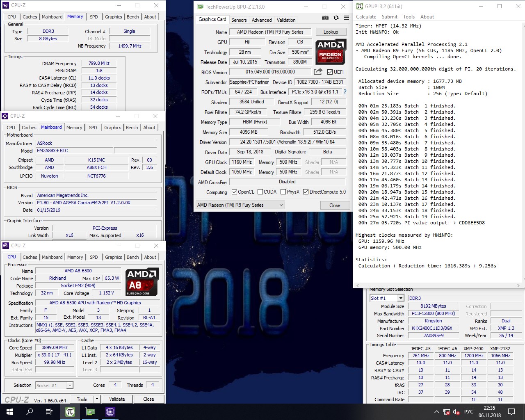Click the GPUPI pi title bar icon
This screenshot has height=420, width=525.
tap(360, 6)
